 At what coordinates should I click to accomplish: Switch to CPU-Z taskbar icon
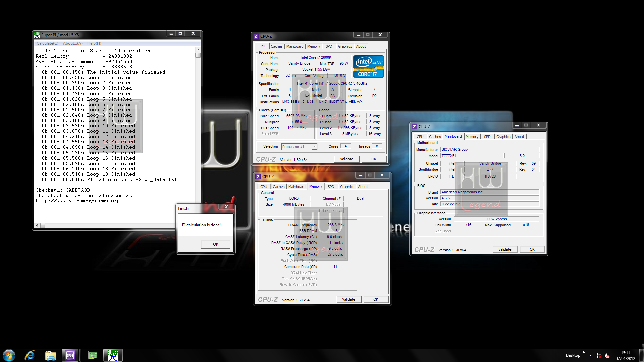coord(70,355)
